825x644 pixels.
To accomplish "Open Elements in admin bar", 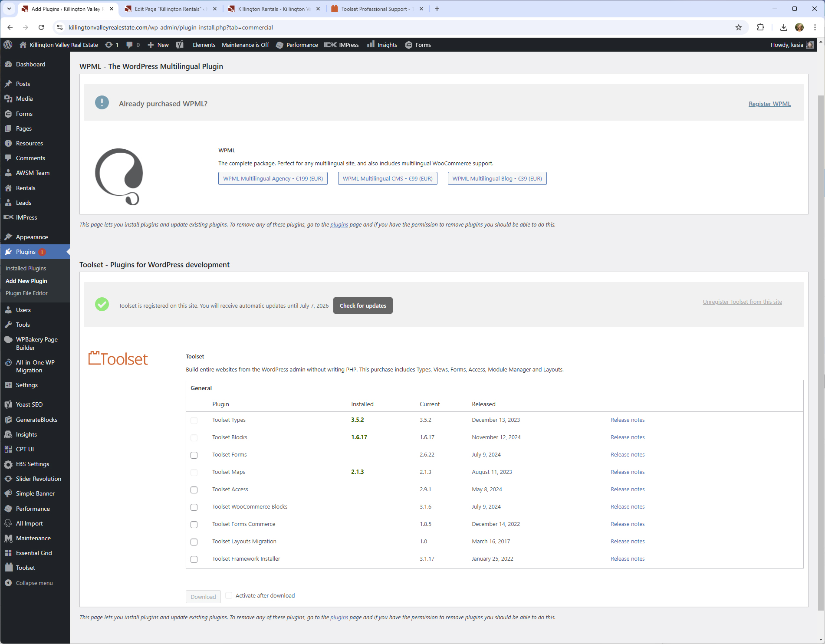I will tap(204, 45).
